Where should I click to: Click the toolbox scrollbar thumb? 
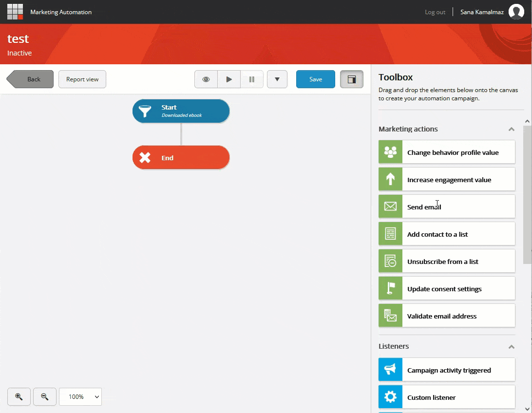[527, 195]
